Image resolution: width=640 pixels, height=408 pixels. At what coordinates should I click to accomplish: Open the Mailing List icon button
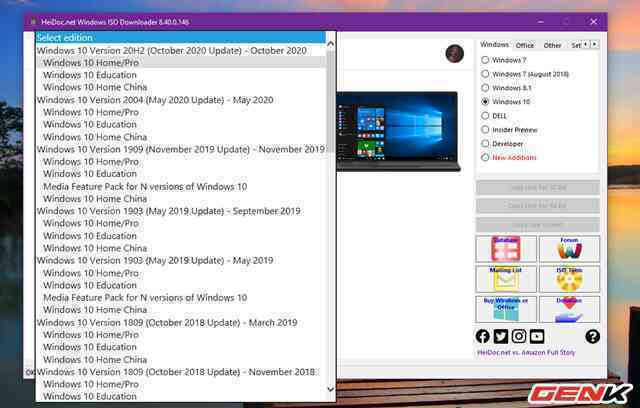[506, 279]
